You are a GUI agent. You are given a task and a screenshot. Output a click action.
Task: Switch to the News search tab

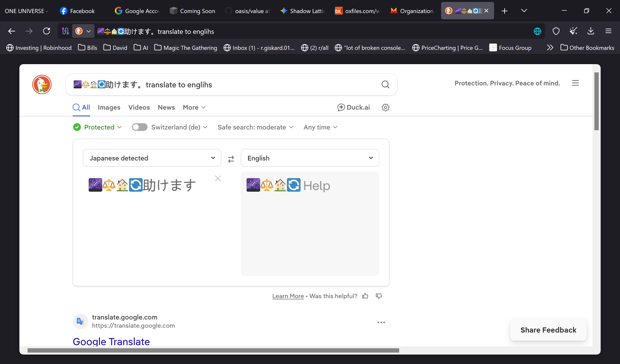pyautogui.click(x=166, y=107)
